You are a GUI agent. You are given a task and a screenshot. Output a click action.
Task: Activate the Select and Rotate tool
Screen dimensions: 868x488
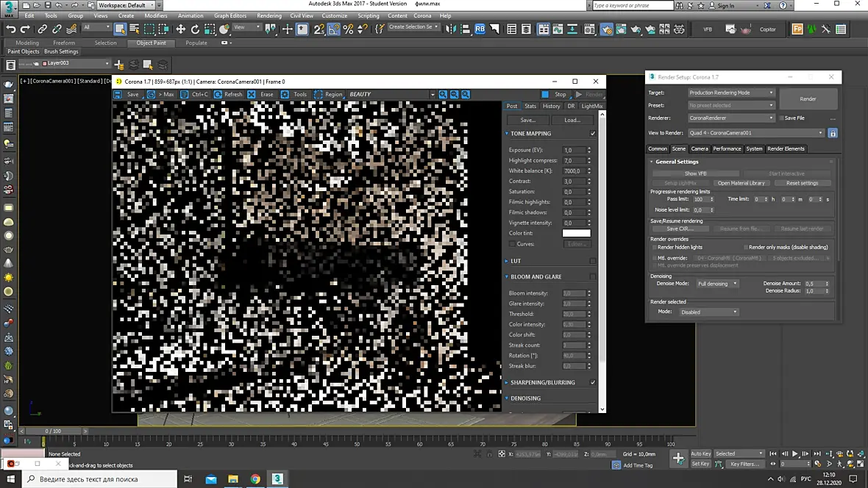coord(195,29)
